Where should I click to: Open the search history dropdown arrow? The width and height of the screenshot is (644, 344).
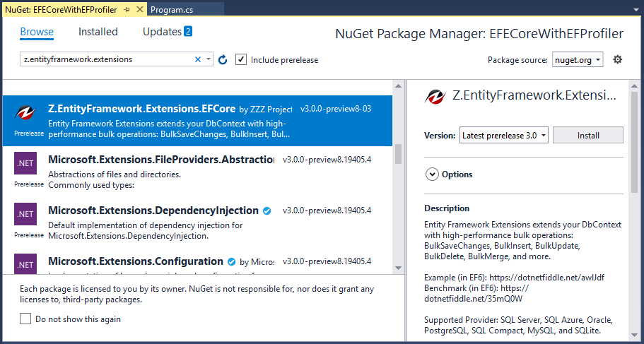tap(209, 59)
